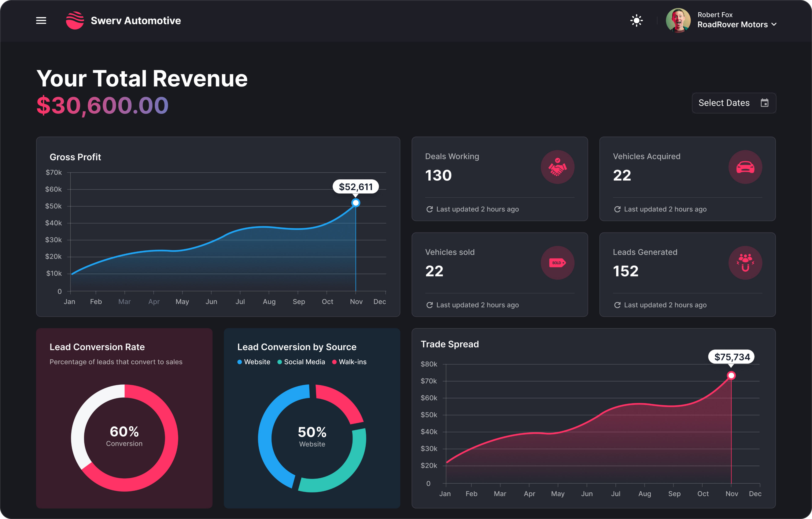The height and width of the screenshot is (519, 812).
Task: Open the Select Dates picker
Action: pos(734,103)
